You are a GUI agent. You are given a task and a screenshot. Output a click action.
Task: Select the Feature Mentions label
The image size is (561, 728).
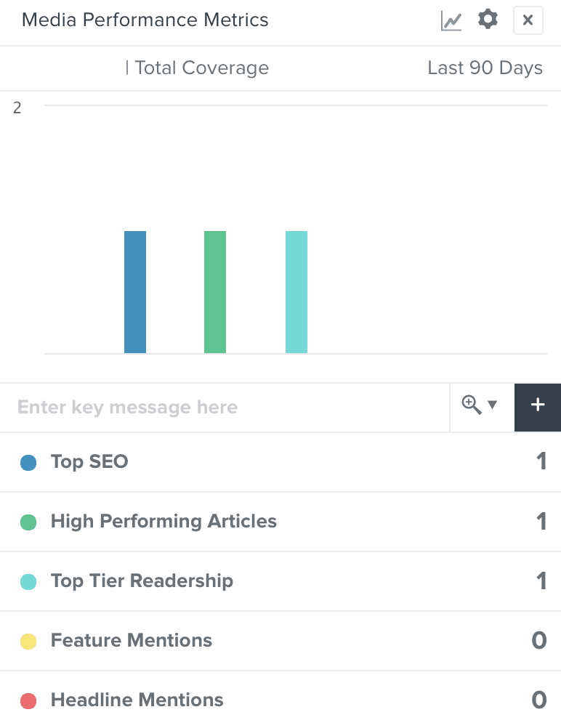(x=132, y=640)
